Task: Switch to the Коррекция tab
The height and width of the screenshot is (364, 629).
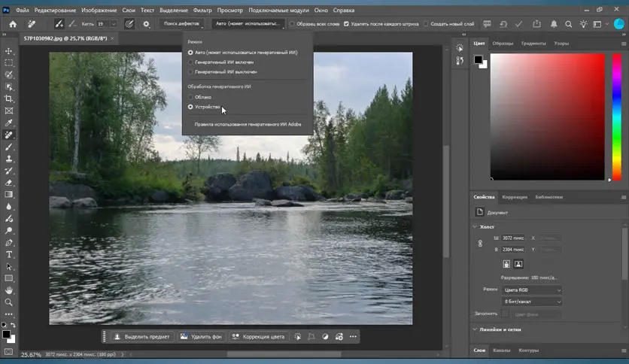Action: pos(515,197)
